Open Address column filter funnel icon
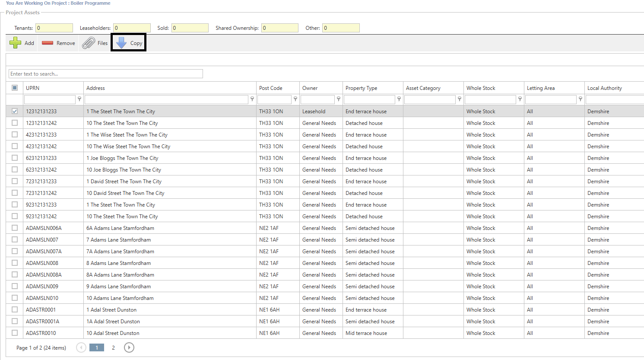This screenshot has height=360, width=644. pyautogui.click(x=252, y=99)
